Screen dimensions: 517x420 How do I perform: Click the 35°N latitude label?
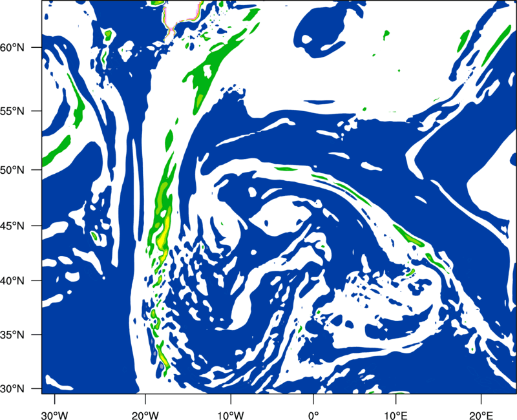(x=12, y=335)
